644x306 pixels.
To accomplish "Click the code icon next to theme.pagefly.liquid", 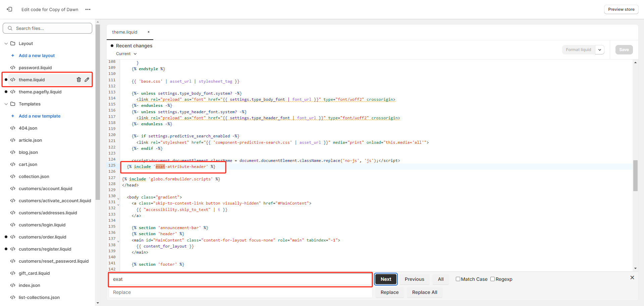I will click(x=13, y=92).
